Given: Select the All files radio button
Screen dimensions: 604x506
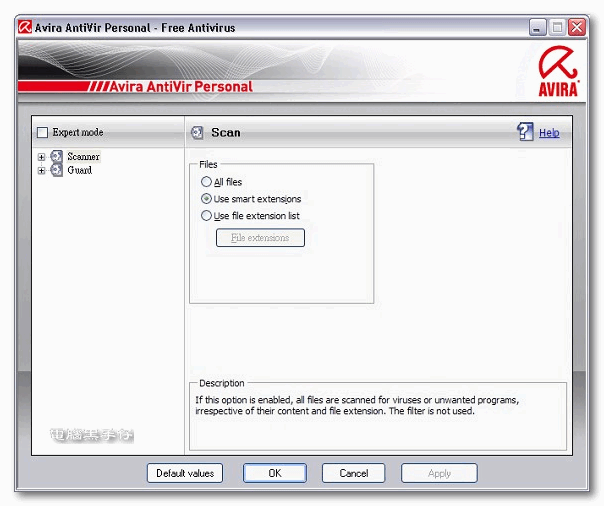Looking at the screenshot, I should point(206,182).
